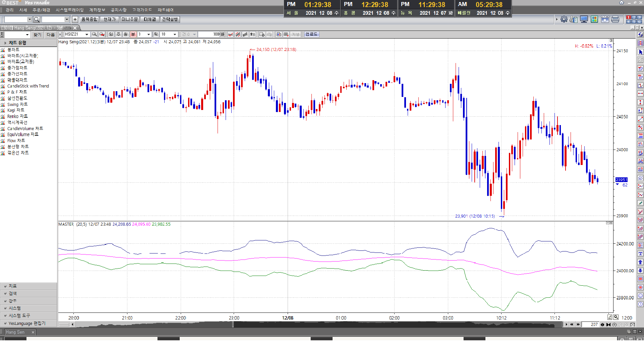Viewport: 644px width, 342px height.
Task: Click the magnifier icon beside time axis
Action: [616, 317]
